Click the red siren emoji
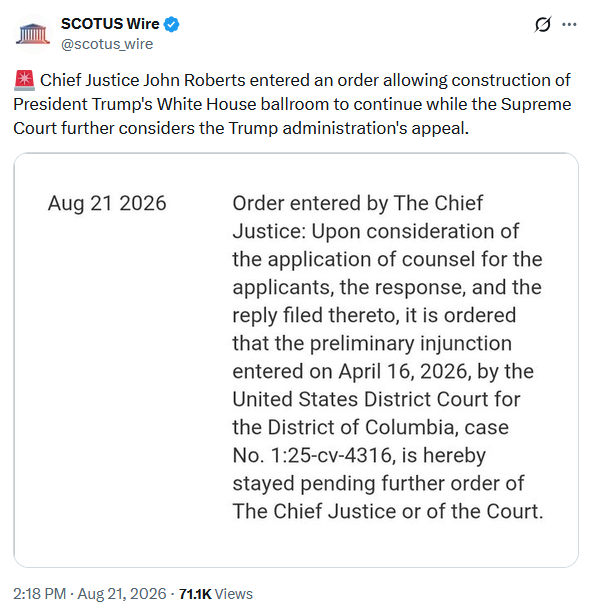The image size is (592, 615). (24, 80)
